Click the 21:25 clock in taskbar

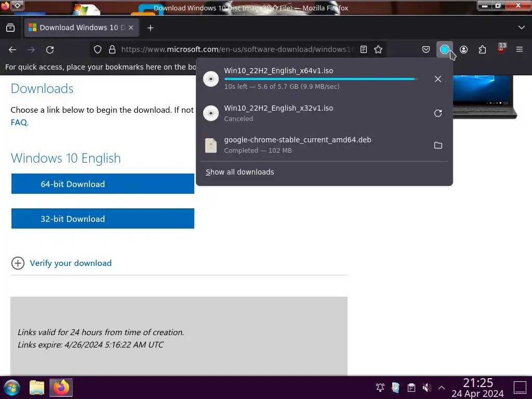(478, 383)
